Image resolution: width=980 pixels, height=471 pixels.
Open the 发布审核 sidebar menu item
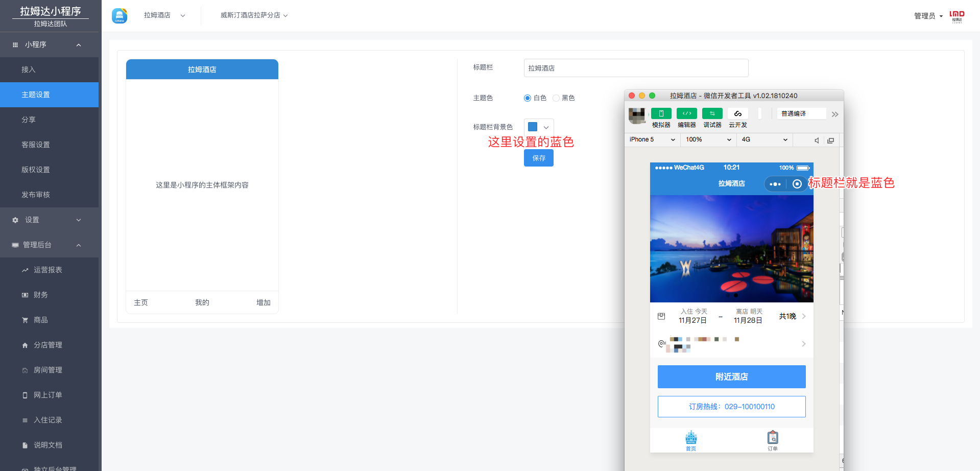49,195
